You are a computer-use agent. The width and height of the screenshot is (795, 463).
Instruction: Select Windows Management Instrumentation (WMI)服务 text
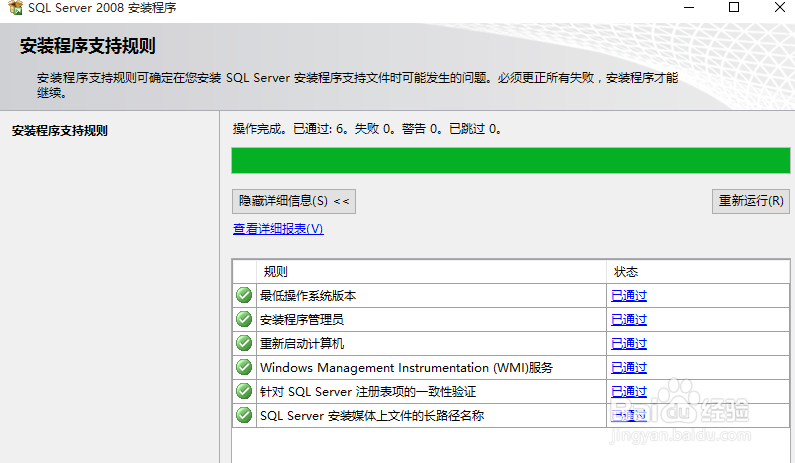click(406, 368)
